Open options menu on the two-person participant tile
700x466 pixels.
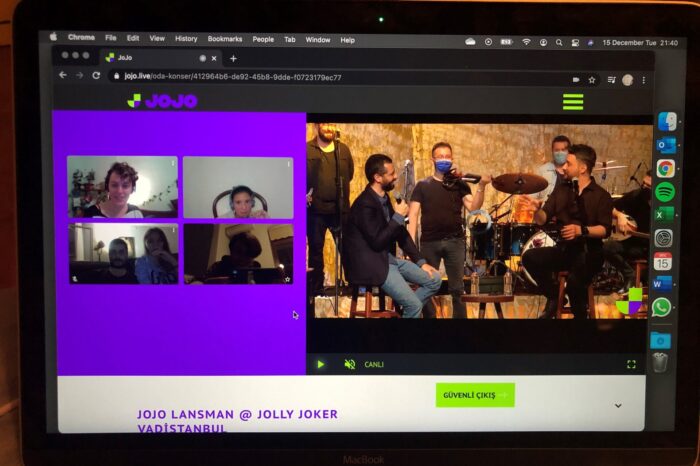[x=173, y=230]
